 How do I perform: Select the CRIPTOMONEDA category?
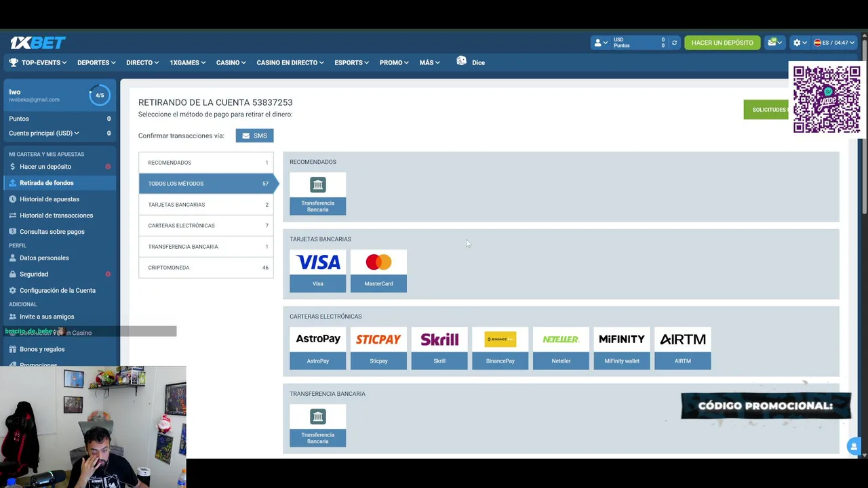[206, 268]
